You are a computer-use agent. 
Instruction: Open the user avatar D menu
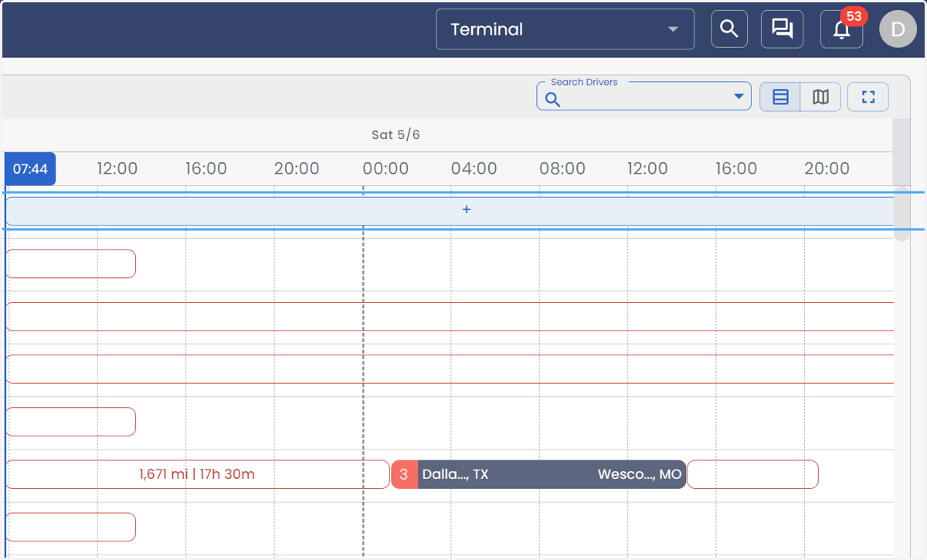[898, 29]
